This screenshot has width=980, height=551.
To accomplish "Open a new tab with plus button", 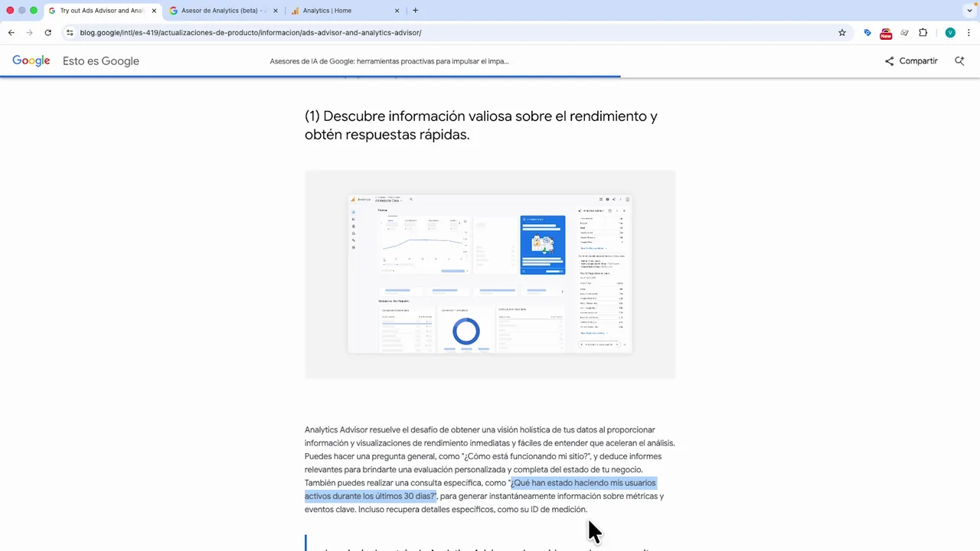I will [415, 11].
